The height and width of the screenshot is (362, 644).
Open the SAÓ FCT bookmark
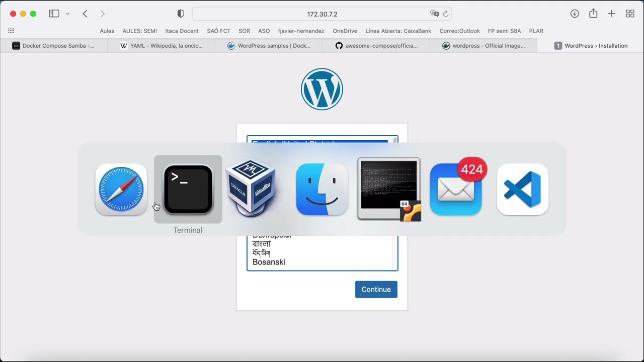219,31
